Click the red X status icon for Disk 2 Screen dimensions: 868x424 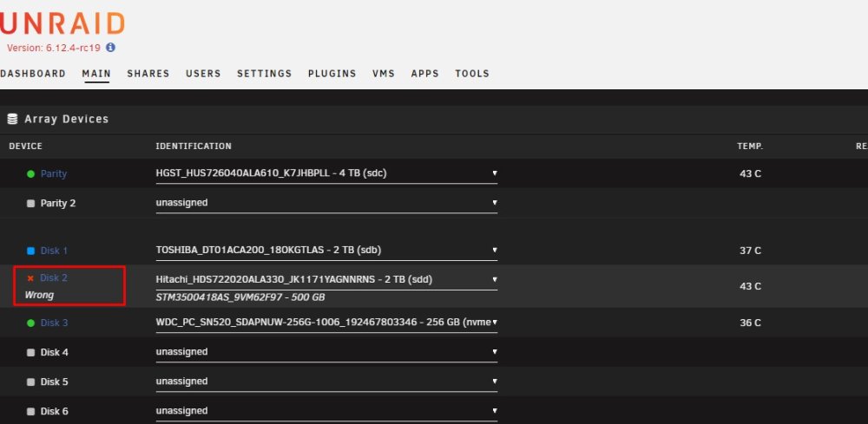click(30, 278)
